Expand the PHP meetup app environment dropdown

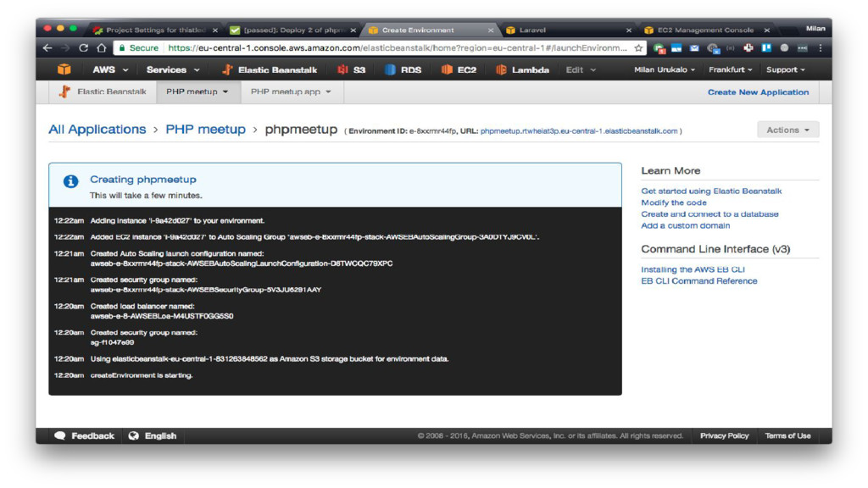292,91
